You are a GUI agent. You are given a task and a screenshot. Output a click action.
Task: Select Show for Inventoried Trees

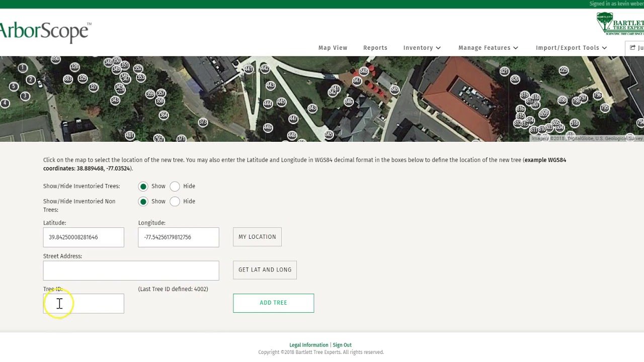click(143, 187)
